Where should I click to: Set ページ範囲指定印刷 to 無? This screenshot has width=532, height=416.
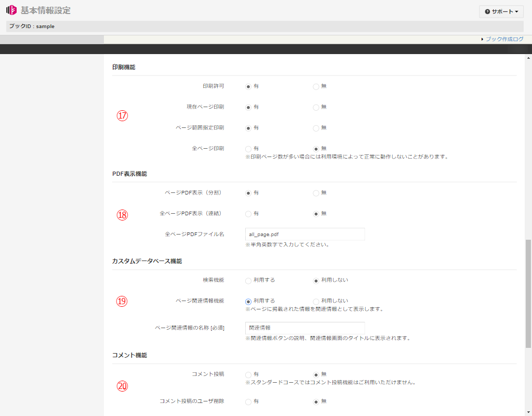click(316, 128)
